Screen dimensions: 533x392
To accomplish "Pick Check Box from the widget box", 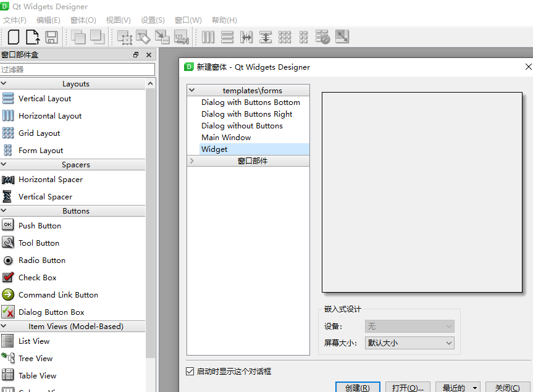I will pos(73,278).
